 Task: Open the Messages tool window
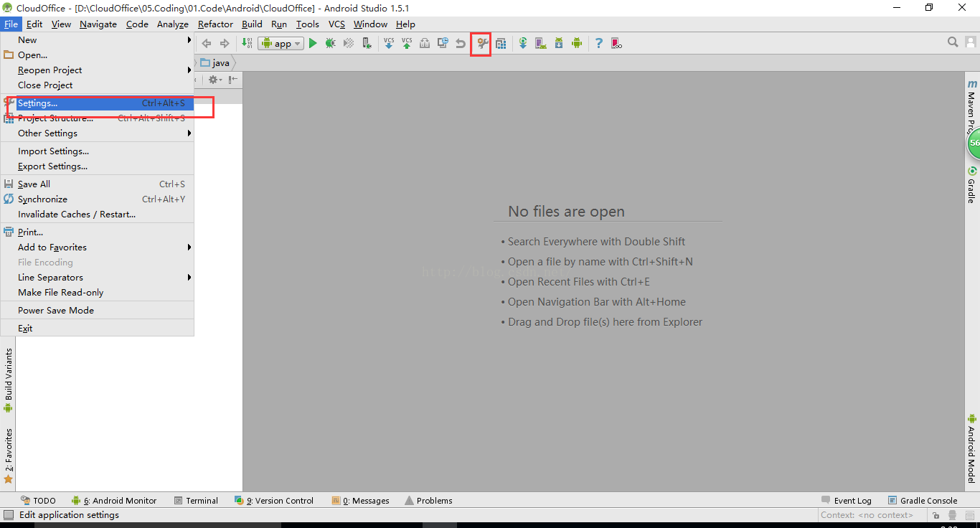[x=360, y=501]
